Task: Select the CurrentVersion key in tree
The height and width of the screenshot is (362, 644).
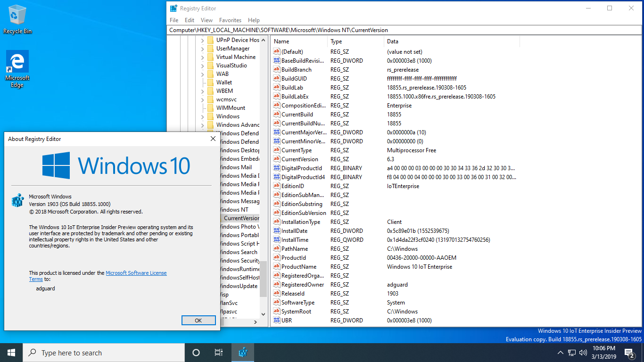Action: point(241,218)
